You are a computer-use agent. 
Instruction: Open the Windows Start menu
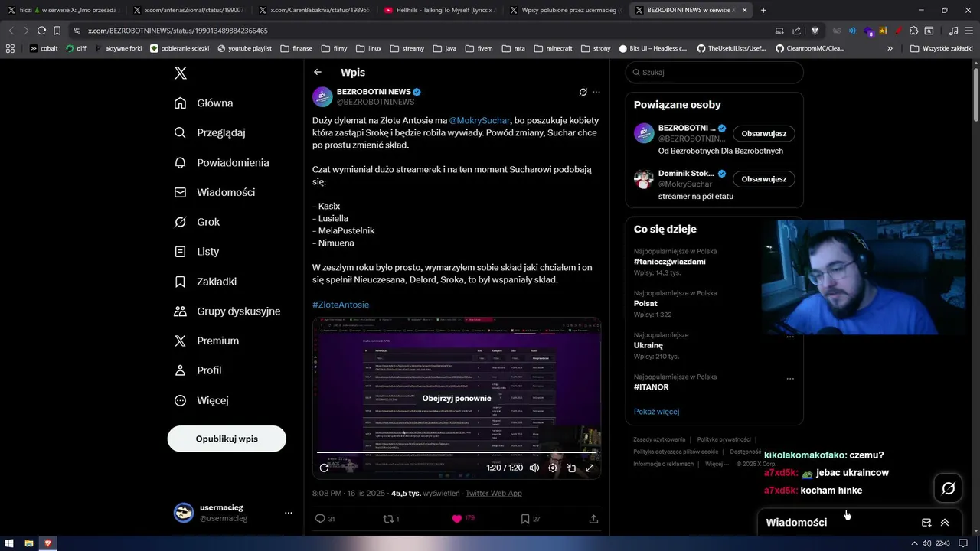(9, 543)
